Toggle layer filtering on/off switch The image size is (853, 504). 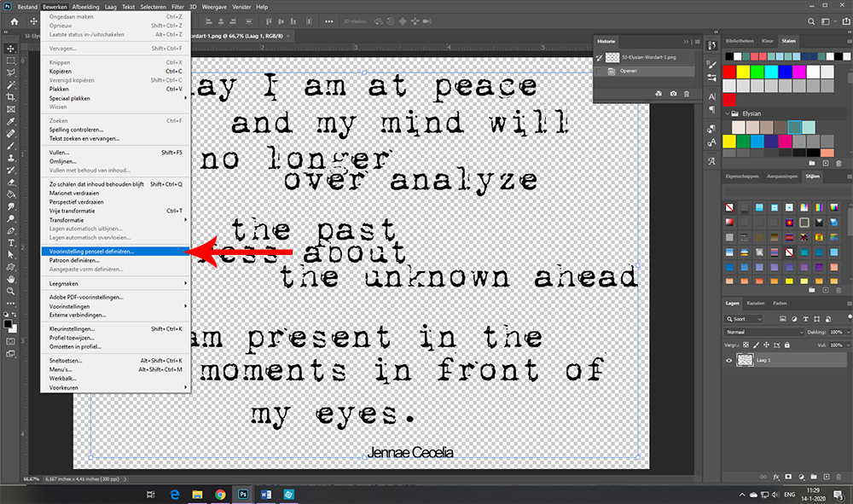click(850, 317)
